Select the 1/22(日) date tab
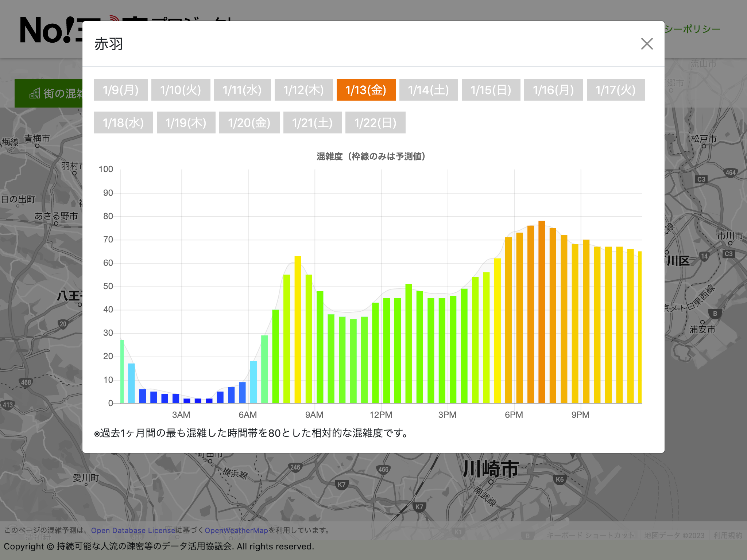This screenshot has height=560, width=747. (375, 122)
